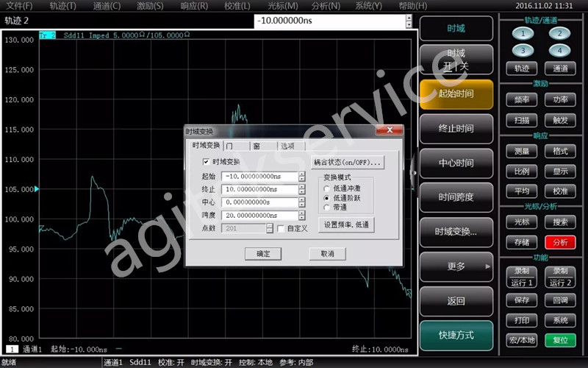The image size is (588, 368).
Task: Click the 耦合状态(on/OFF)... button
Action: pyautogui.click(x=347, y=162)
